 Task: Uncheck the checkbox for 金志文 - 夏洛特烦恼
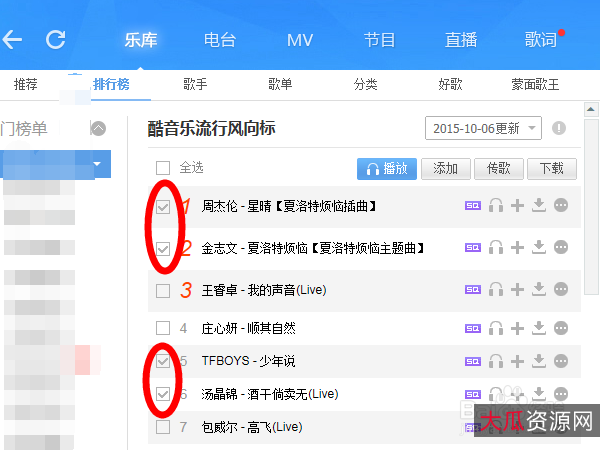tap(163, 249)
